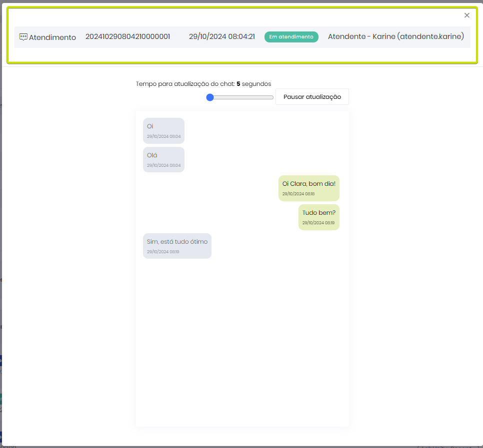Viewport: 483px width, 448px height.
Task: Select the ticket number 20241029080421000001
Action: tap(127, 36)
